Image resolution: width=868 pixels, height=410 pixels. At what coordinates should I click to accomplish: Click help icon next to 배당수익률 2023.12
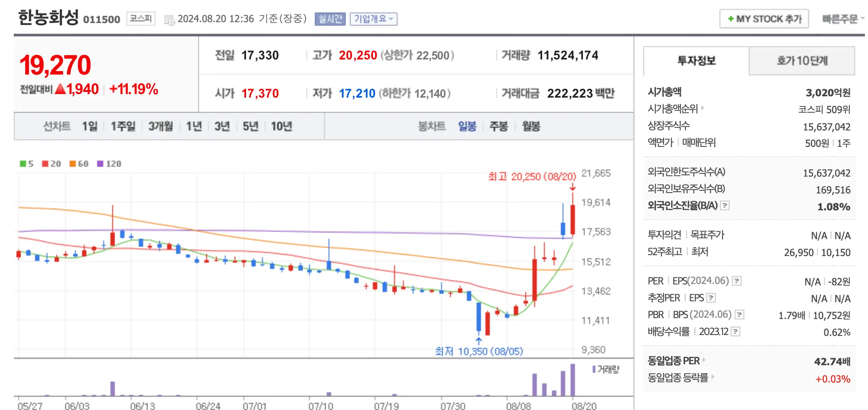coord(735,331)
